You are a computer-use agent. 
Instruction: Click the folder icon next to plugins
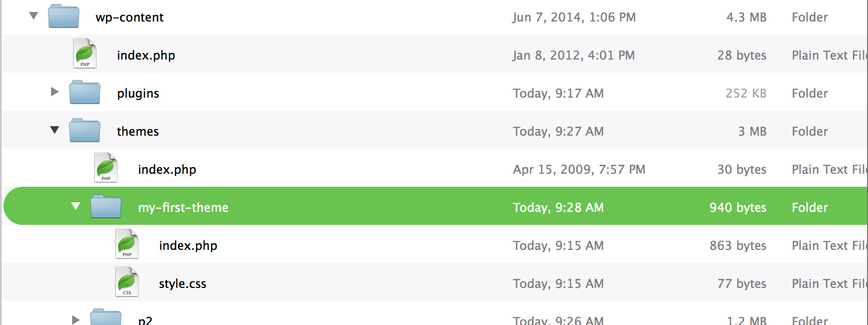point(84,92)
